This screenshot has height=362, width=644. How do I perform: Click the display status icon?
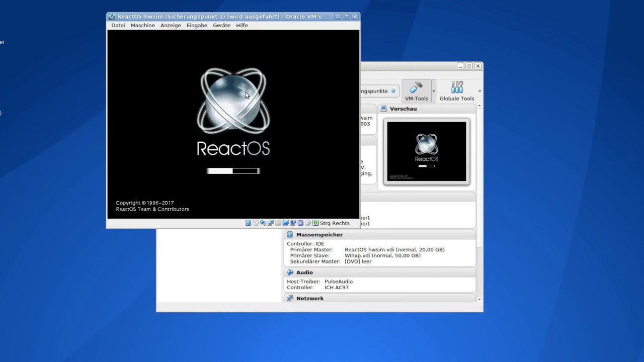(286, 223)
